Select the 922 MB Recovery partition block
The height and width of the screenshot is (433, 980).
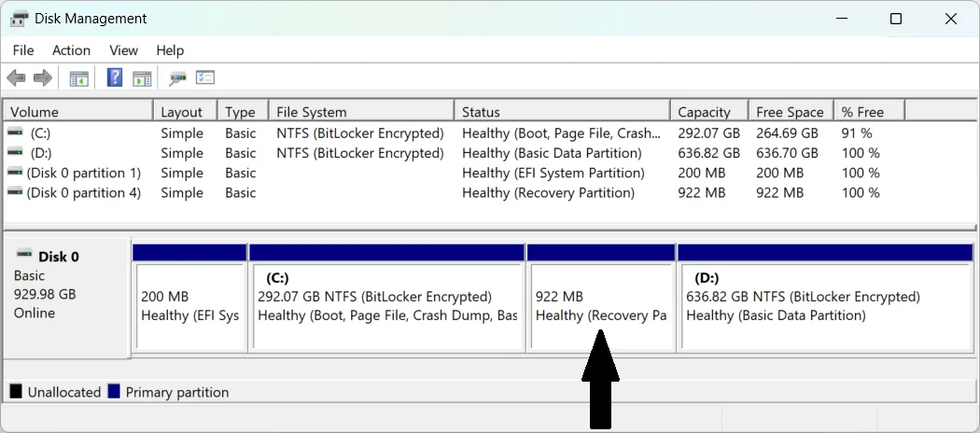(x=601, y=299)
